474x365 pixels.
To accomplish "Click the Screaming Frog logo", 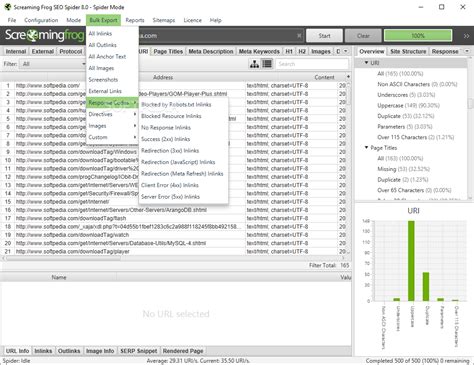I will point(44,36).
